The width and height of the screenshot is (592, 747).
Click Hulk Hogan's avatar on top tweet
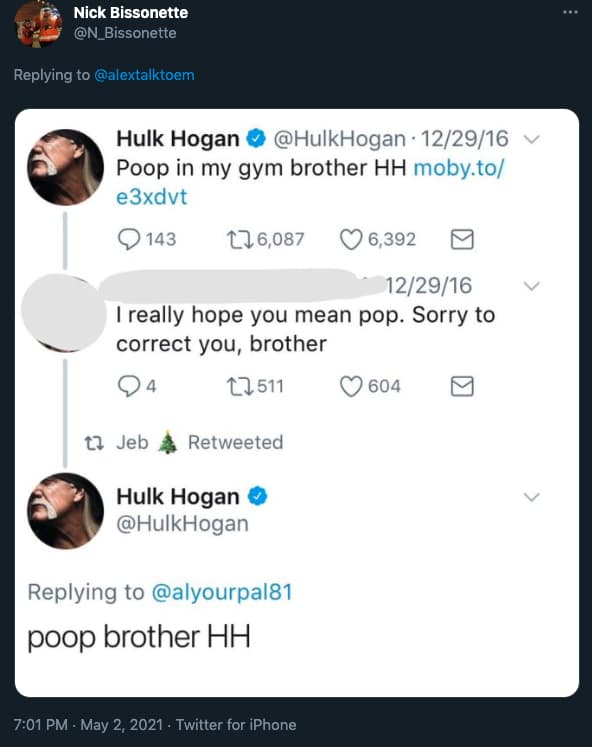pyautogui.click(x=65, y=167)
